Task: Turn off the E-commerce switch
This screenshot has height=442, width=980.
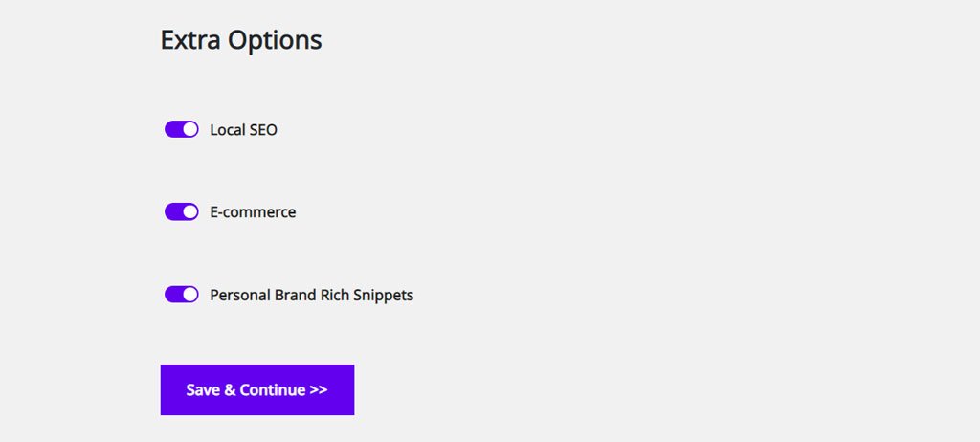Action: coord(181,212)
